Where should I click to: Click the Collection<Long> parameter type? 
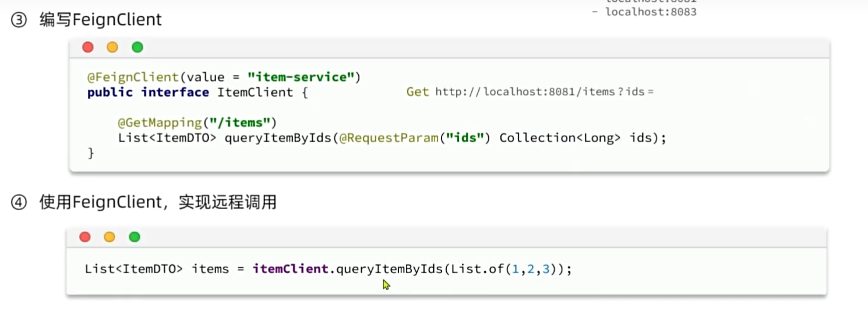pos(559,138)
